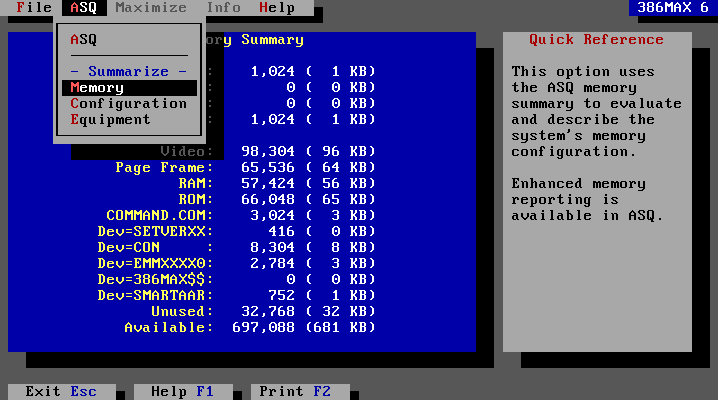Click the Page Frame row label

[164, 168]
